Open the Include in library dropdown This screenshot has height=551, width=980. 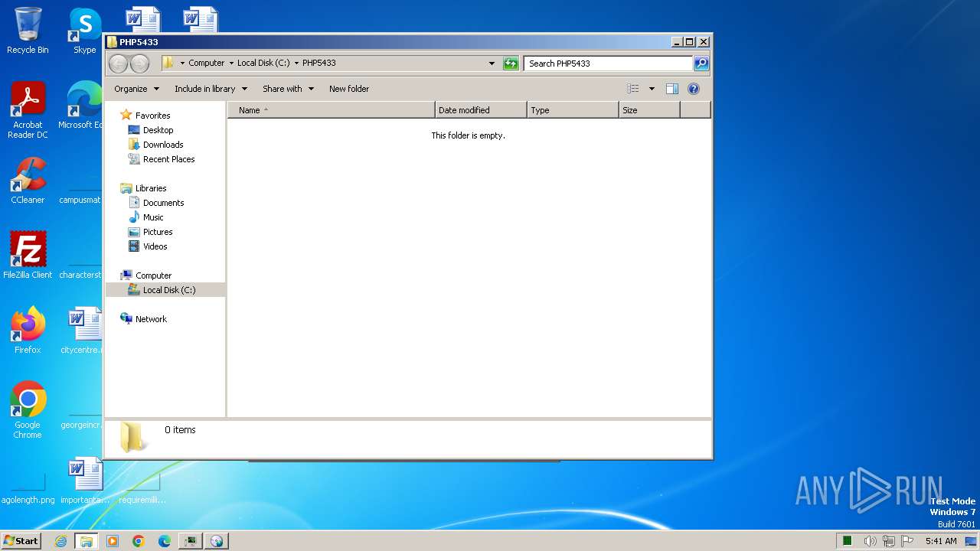pyautogui.click(x=211, y=89)
